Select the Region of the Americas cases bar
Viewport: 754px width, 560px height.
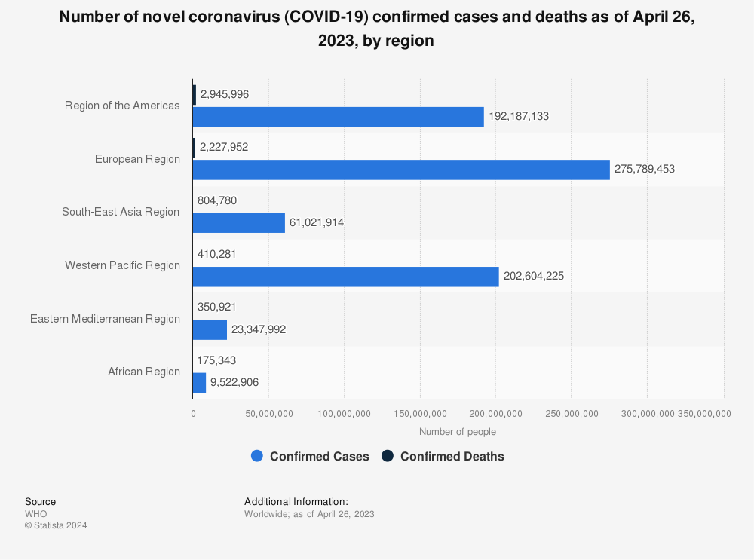(338, 117)
